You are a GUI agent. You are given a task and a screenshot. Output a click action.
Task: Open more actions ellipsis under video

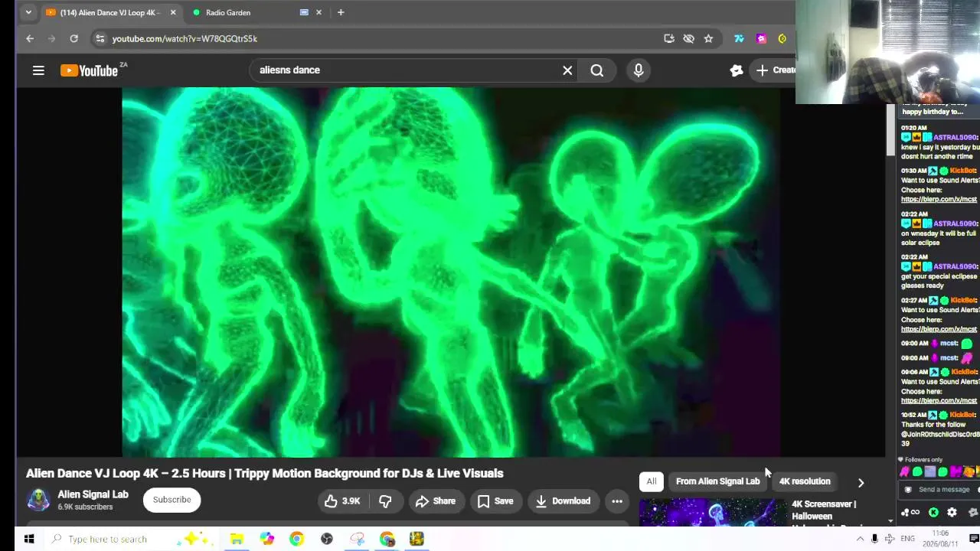(617, 501)
